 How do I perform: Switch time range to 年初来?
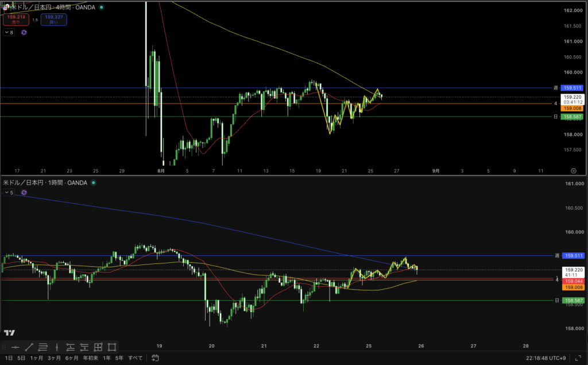90,358
